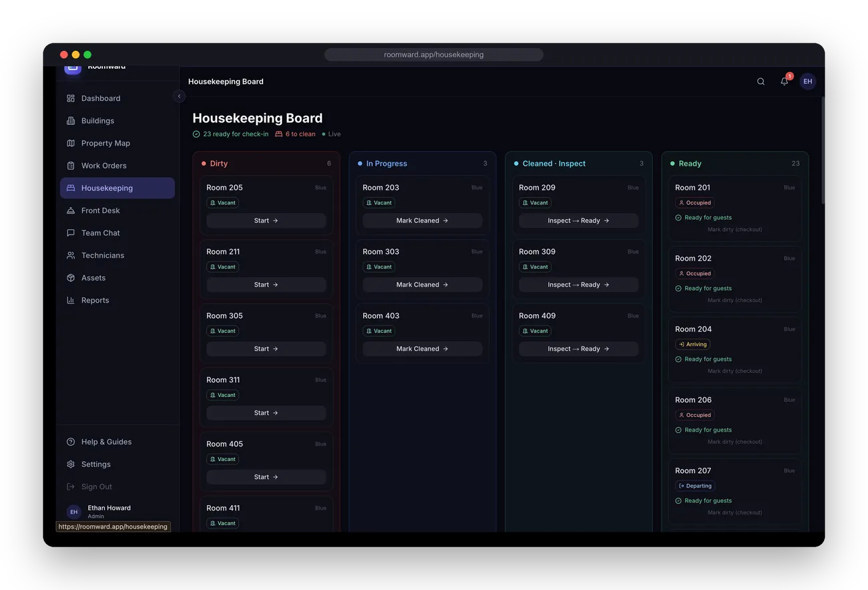Mark Room 207 dirty (checkout)
The image size is (868, 590).
tap(735, 512)
